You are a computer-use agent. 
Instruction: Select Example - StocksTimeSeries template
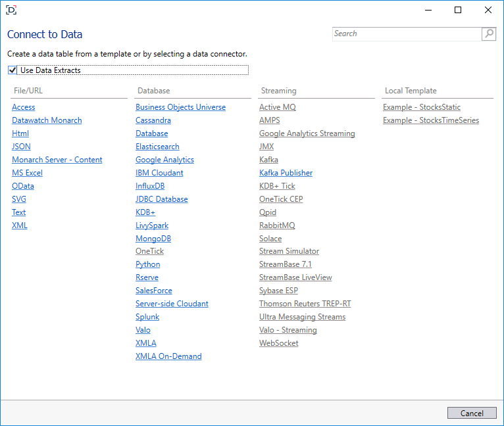(430, 120)
